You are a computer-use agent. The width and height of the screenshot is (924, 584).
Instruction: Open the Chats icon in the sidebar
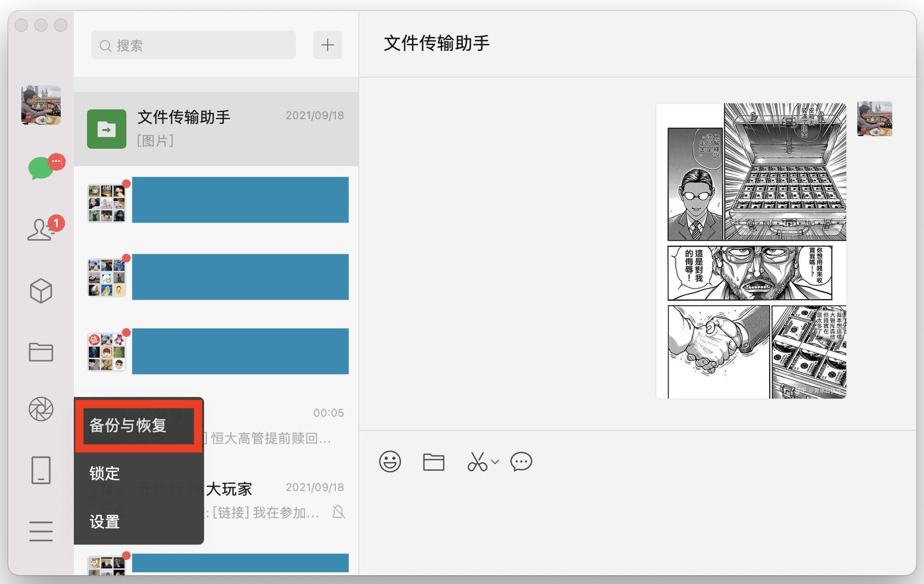click(41, 168)
